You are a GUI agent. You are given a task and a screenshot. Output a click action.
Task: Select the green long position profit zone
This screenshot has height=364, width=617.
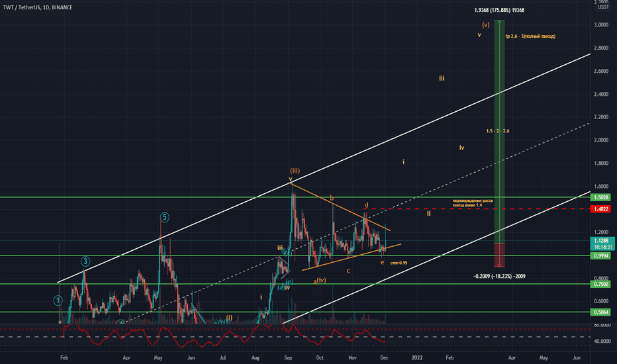[x=499, y=132]
